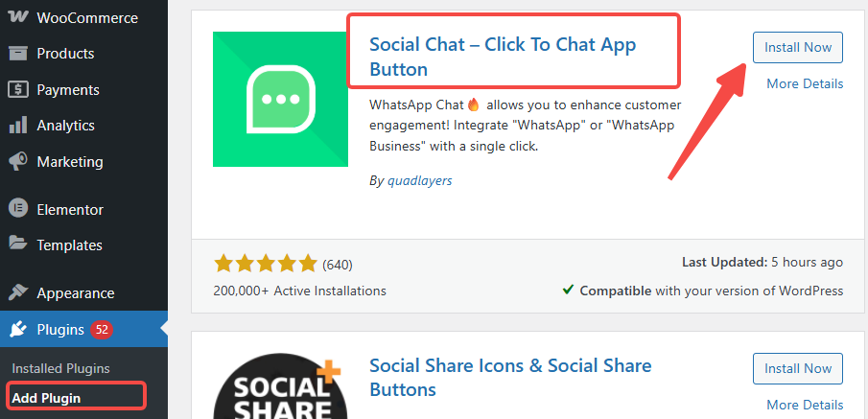
Task: Select Add Plugin in the sidebar
Action: (46, 397)
